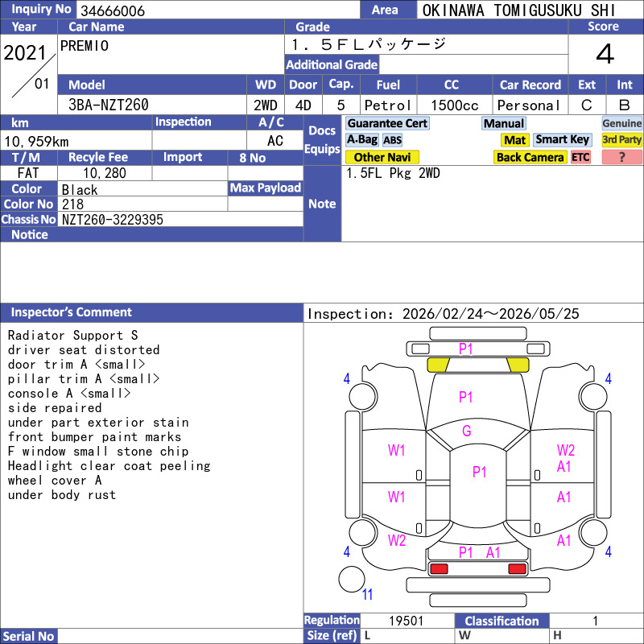This screenshot has height=644, width=644.
Task: Click the Genuine badge
Action: pyautogui.click(x=621, y=123)
